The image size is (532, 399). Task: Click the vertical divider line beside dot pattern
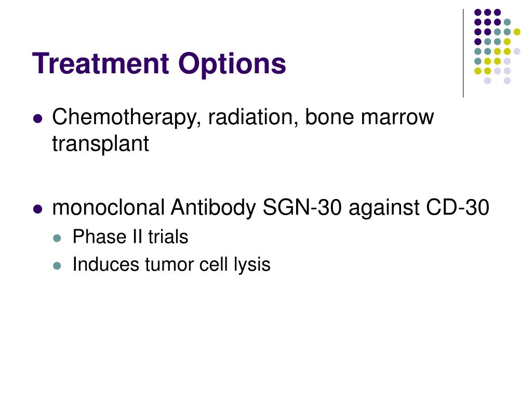[x=463, y=54]
